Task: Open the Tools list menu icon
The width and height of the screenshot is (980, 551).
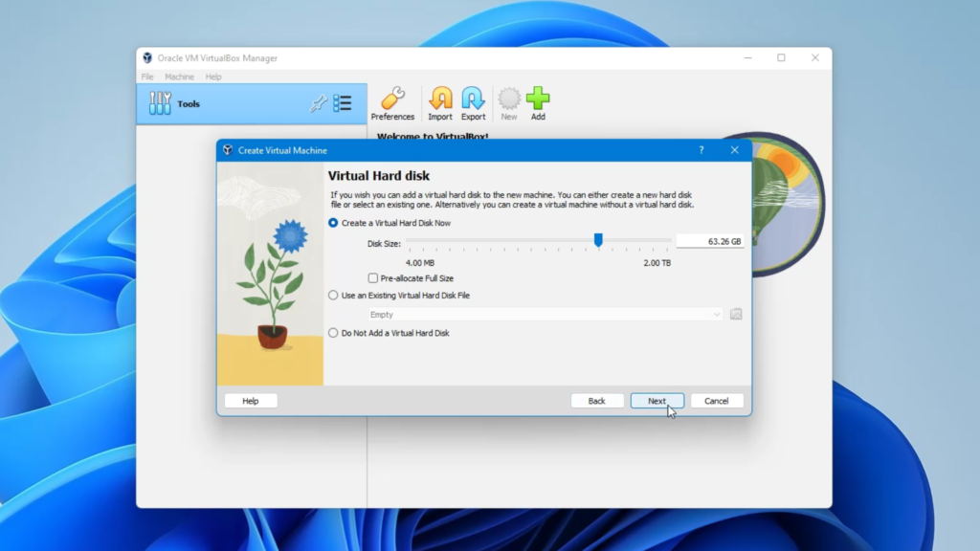Action: tap(343, 103)
